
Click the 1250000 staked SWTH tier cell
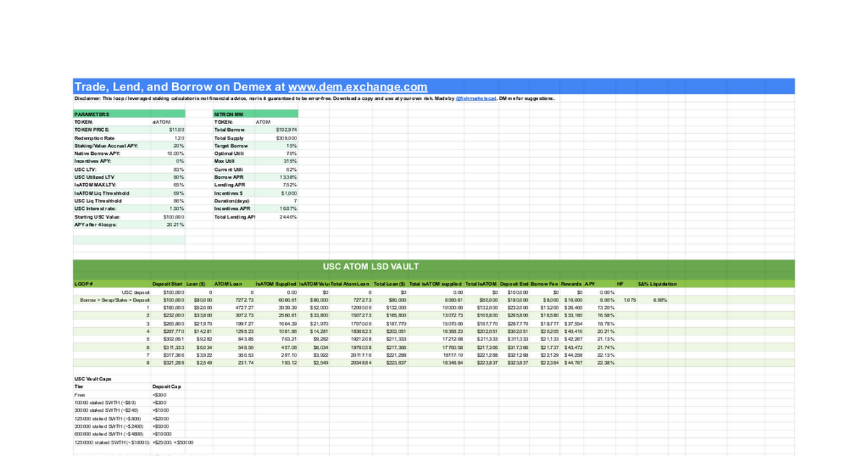(x=112, y=442)
